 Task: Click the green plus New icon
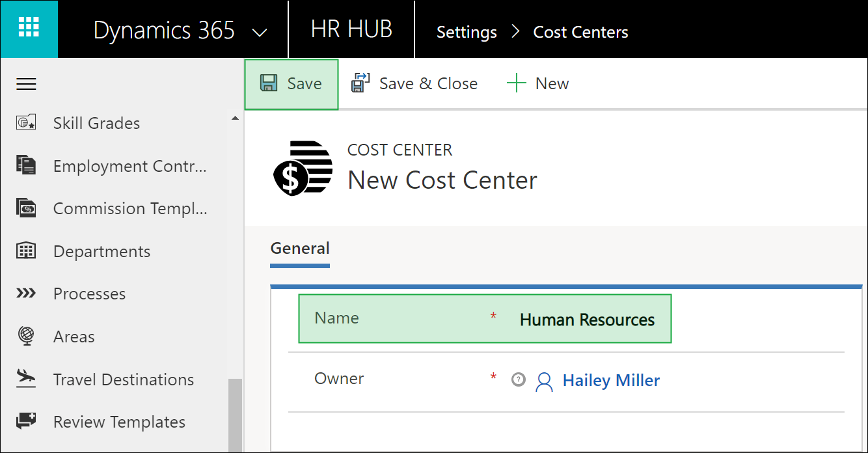516,83
